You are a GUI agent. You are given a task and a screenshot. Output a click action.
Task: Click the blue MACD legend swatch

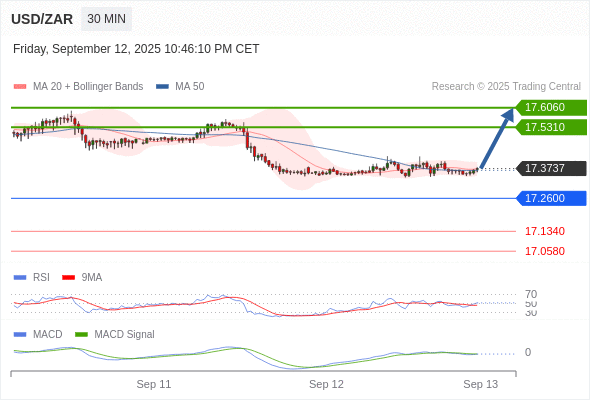click(20, 335)
